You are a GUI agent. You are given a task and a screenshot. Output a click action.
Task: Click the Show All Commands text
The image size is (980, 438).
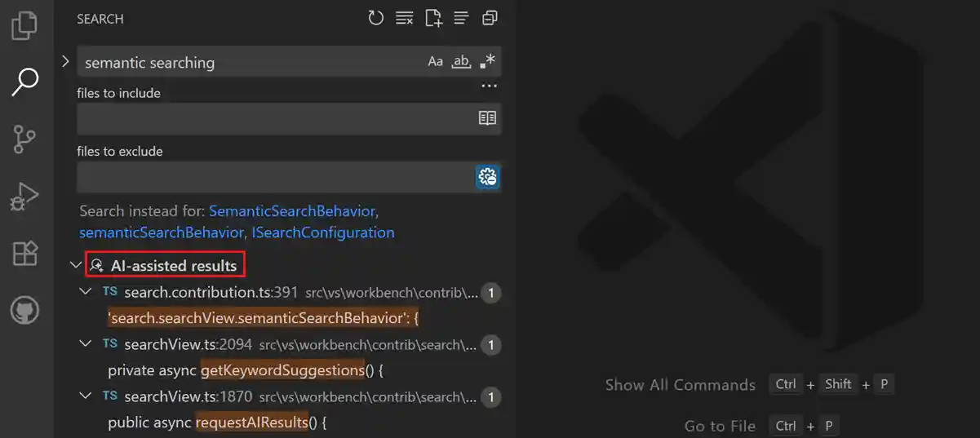point(681,385)
